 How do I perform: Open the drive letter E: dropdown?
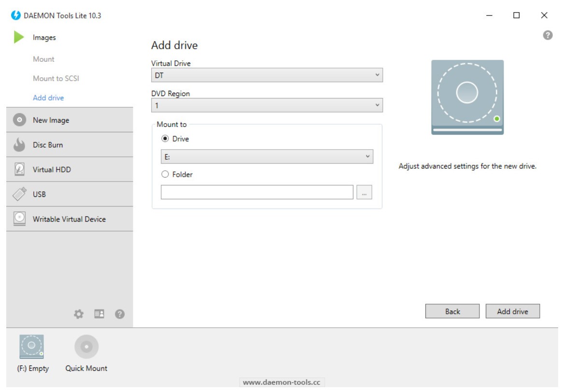click(x=267, y=157)
